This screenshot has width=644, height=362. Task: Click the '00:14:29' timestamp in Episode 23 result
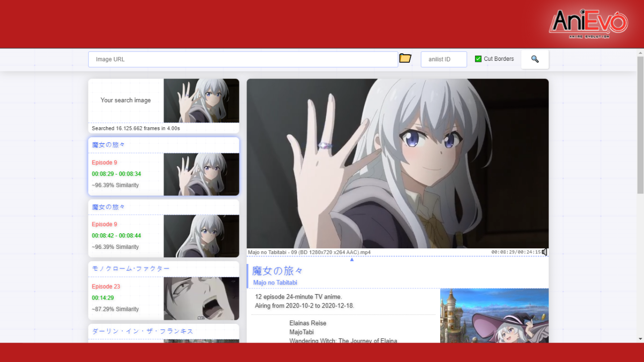point(103,298)
